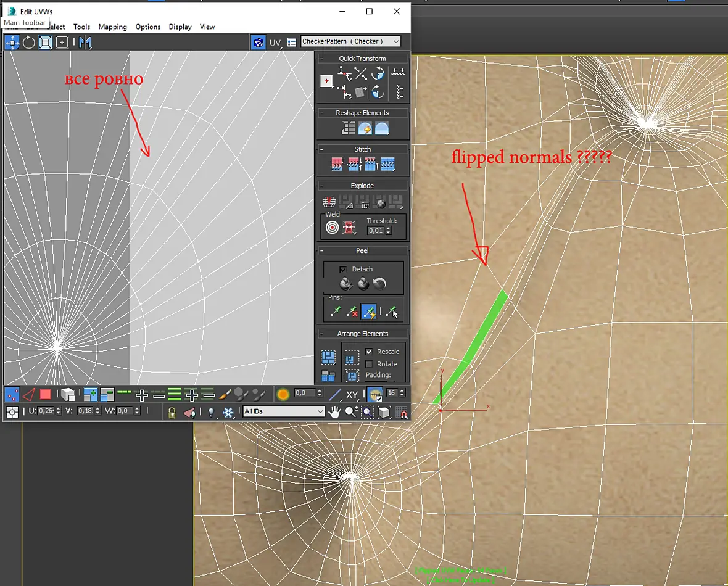The height and width of the screenshot is (586, 728).
Task: Click the Pack Custom icon in Arrange Elements
Action: click(x=328, y=358)
